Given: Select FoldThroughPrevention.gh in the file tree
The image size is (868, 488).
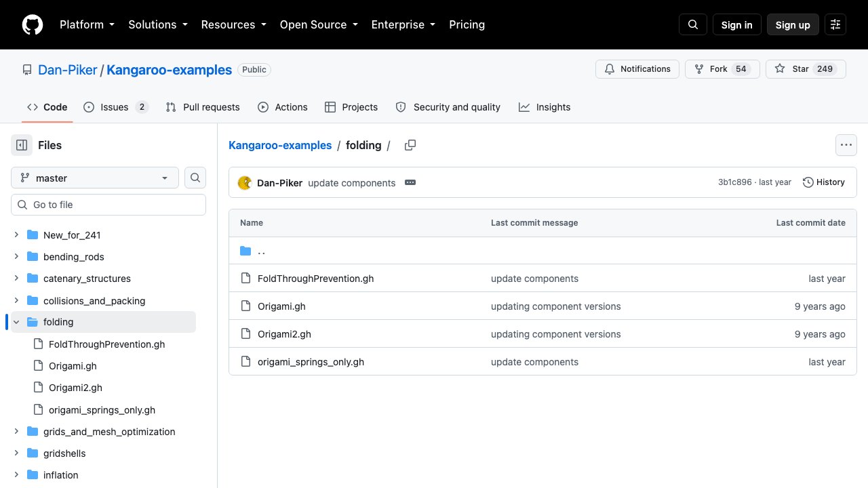Looking at the screenshot, I should click(x=106, y=344).
